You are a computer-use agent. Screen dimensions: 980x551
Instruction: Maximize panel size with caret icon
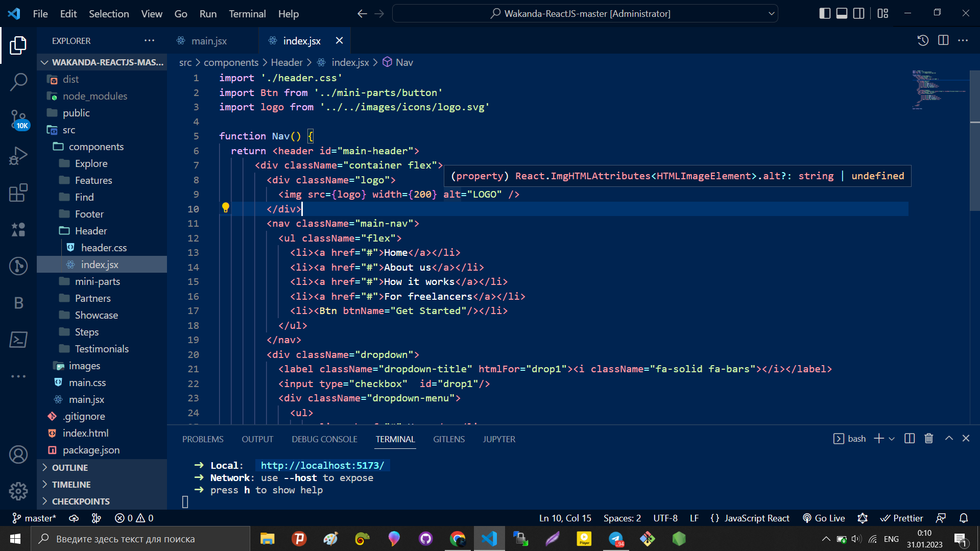pyautogui.click(x=948, y=439)
